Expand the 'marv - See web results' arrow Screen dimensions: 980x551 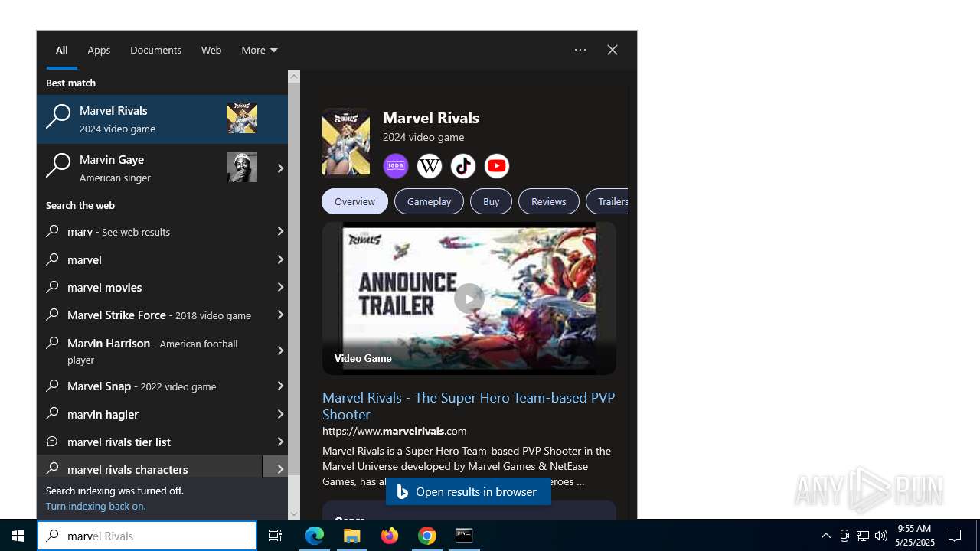pos(279,231)
